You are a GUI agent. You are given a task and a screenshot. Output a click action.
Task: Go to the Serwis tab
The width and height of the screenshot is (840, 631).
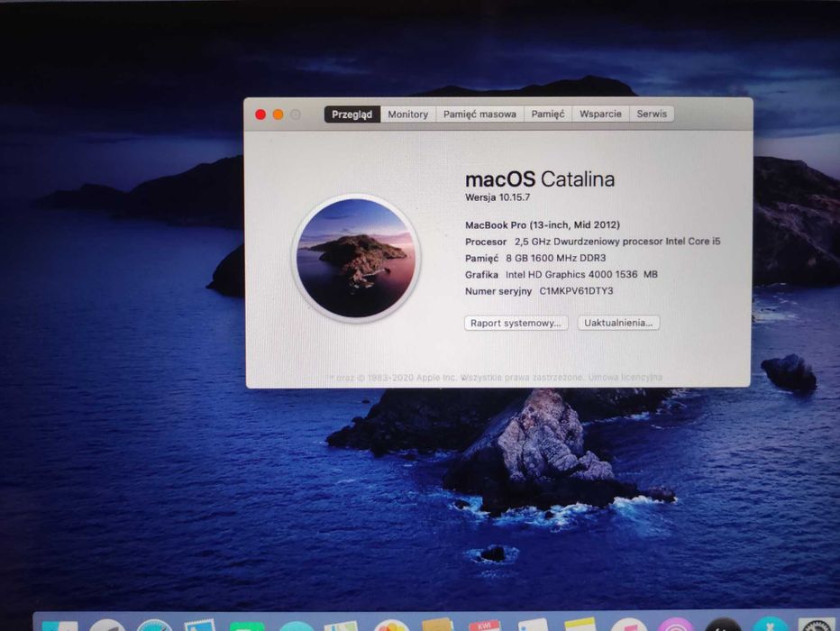(x=652, y=114)
